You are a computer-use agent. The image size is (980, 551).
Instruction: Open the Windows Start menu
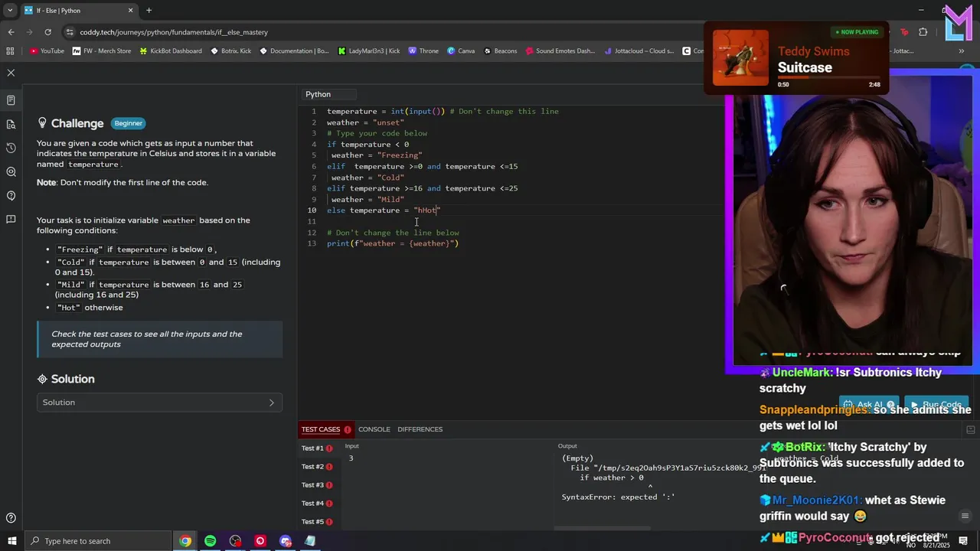click(x=11, y=541)
